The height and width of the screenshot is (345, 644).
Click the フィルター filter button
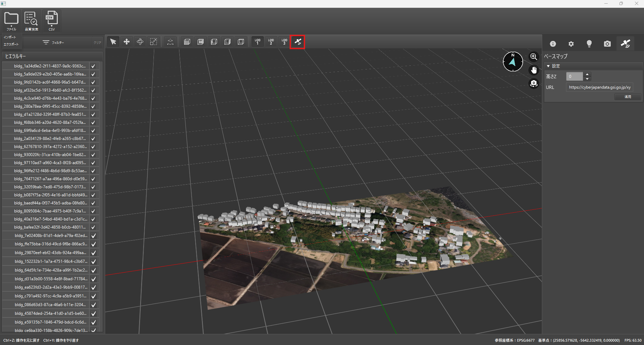click(x=54, y=43)
